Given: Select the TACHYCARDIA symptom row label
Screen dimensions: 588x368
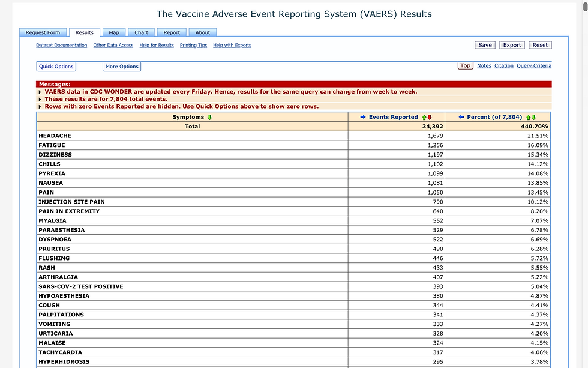Looking at the screenshot, I should click(61, 352).
